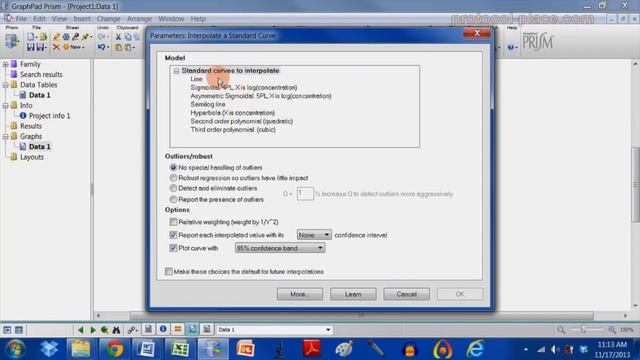Screen dimensions: 640x360
Task: Click the zoom in magnifier icon
Action: pos(612,329)
